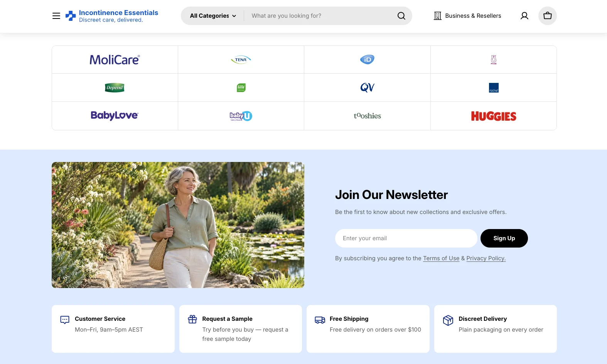The height and width of the screenshot is (364, 607).
Task: Click the 'Customer Service' card title
Action: (100, 319)
